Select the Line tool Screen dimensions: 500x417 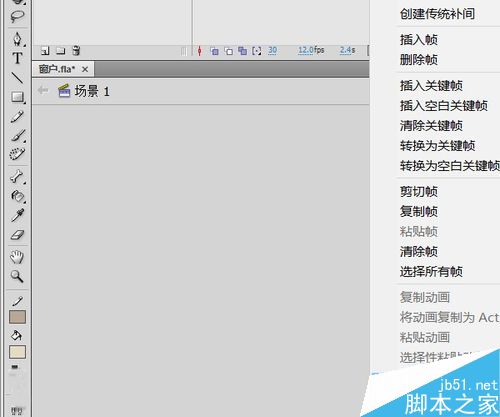click(x=17, y=77)
